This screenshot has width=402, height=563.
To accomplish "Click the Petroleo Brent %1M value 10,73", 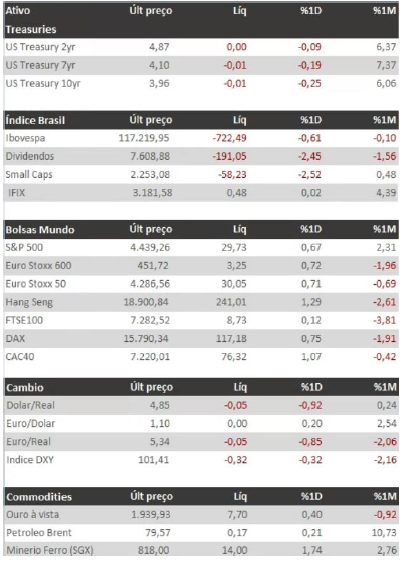I will (x=384, y=532).
